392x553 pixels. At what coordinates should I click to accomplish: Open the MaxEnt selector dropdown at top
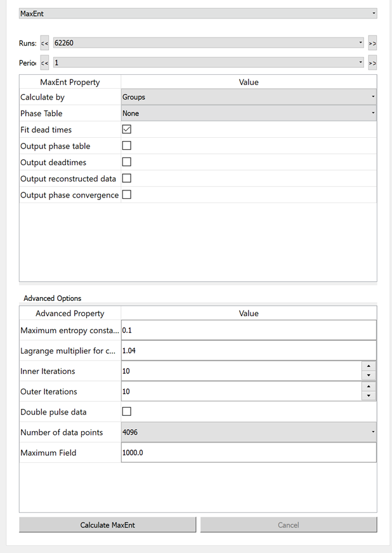click(x=198, y=13)
